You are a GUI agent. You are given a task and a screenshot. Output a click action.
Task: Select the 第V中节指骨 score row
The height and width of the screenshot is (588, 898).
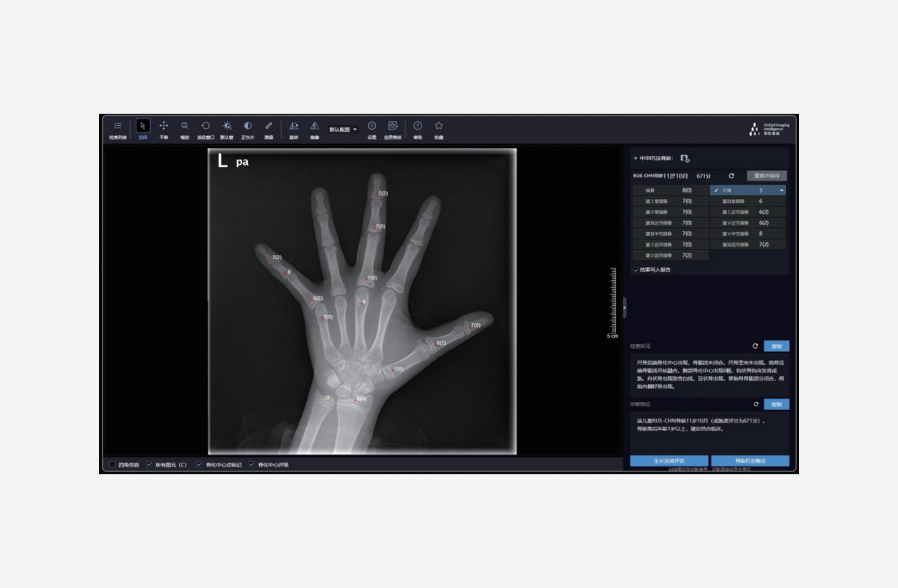pos(747,234)
